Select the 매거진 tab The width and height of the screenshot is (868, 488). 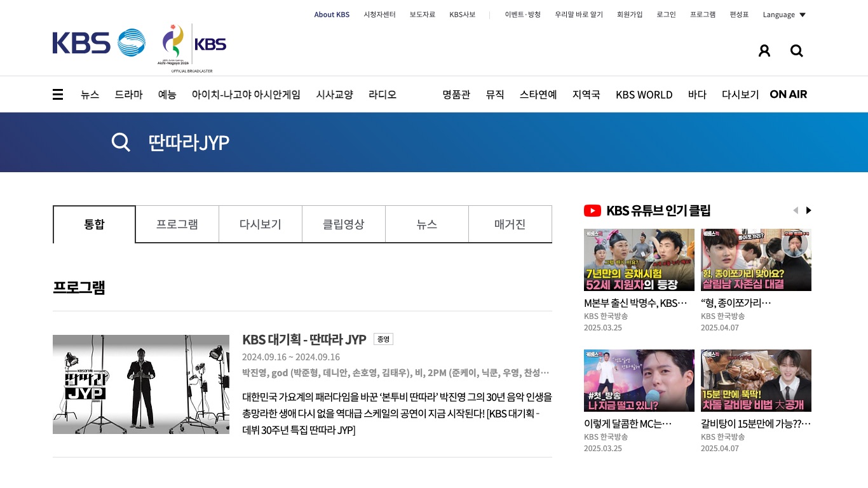pyautogui.click(x=510, y=224)
